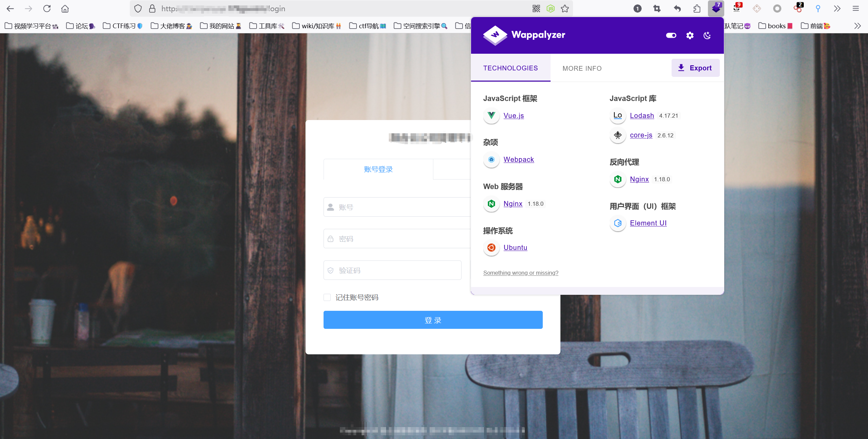
Task: Open the CTF练习 bookmark folder
Action: click(123, 26)
